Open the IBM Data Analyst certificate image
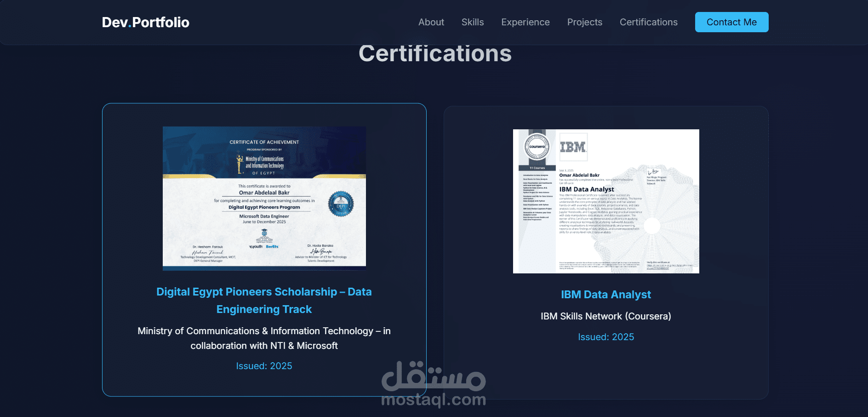This screenshot has width=868, height=417. pyautogui.click(x=606, y=201)
